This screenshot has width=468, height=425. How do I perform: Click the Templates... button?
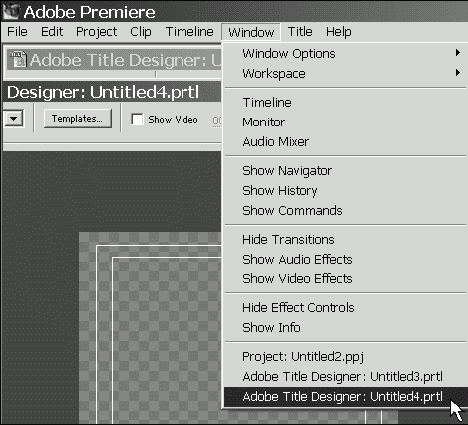tap(78, 119)
